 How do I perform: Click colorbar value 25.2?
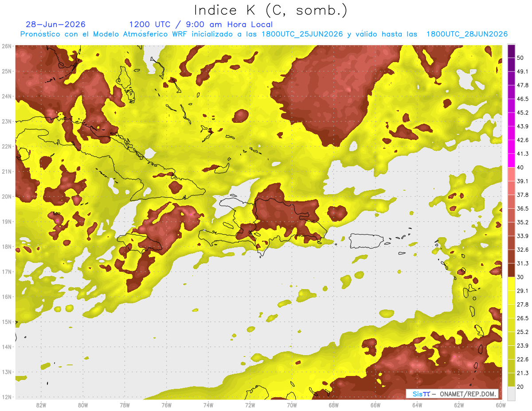click(523, 332)
